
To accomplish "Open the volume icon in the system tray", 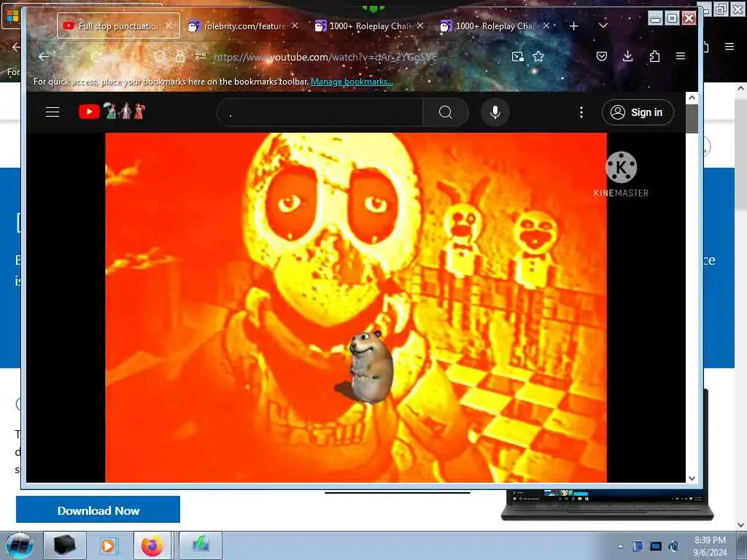I will click(673, 546).
